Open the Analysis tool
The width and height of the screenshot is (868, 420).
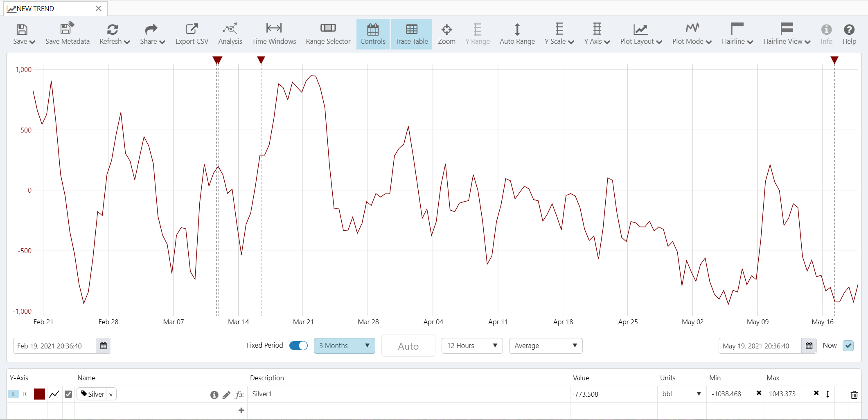[x=230, y=29]
